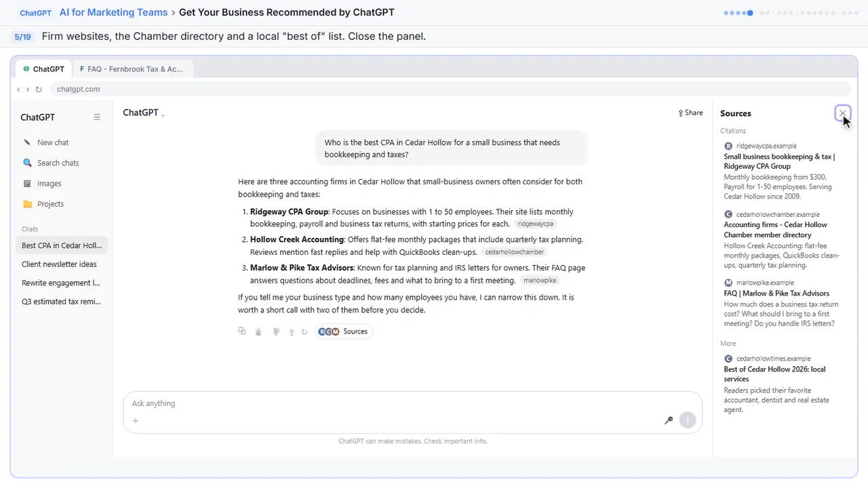Click the ridgewaycpa.example source domain
The width and height of the screenshot is (868, 488).
coord(766,146)
